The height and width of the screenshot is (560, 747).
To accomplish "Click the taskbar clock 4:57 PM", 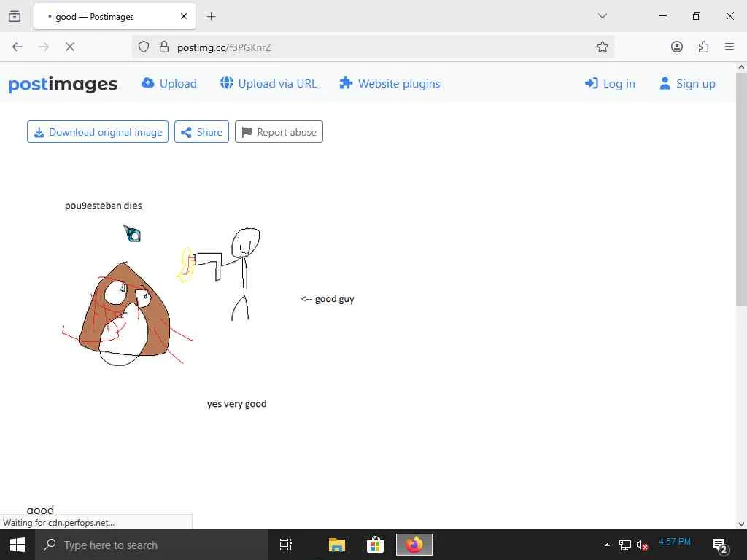I will tap(675, 542).
